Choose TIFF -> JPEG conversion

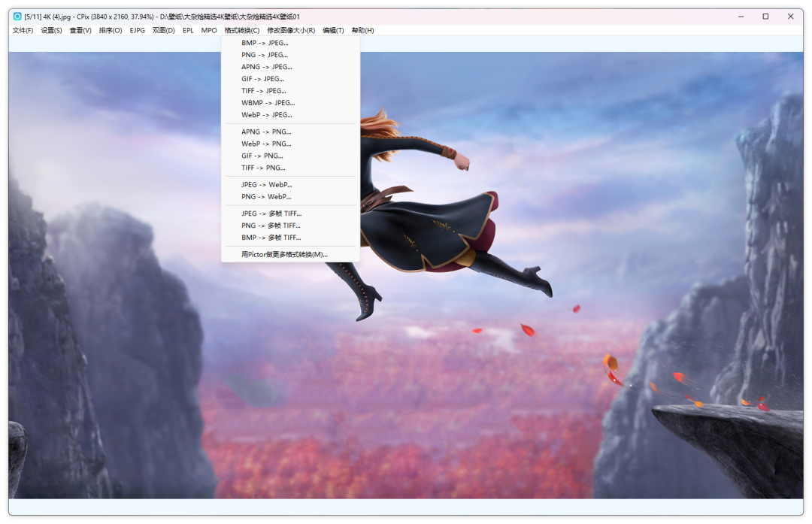(290, 91)
